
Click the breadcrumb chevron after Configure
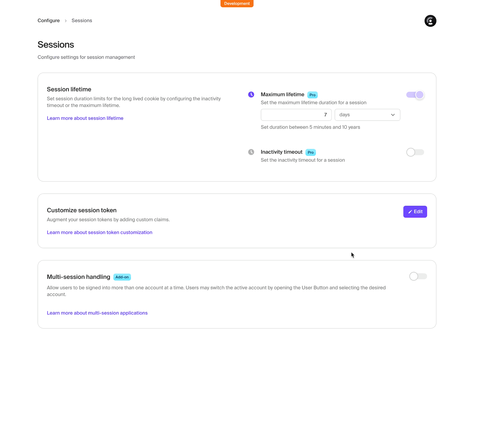(x=66, y=21)
